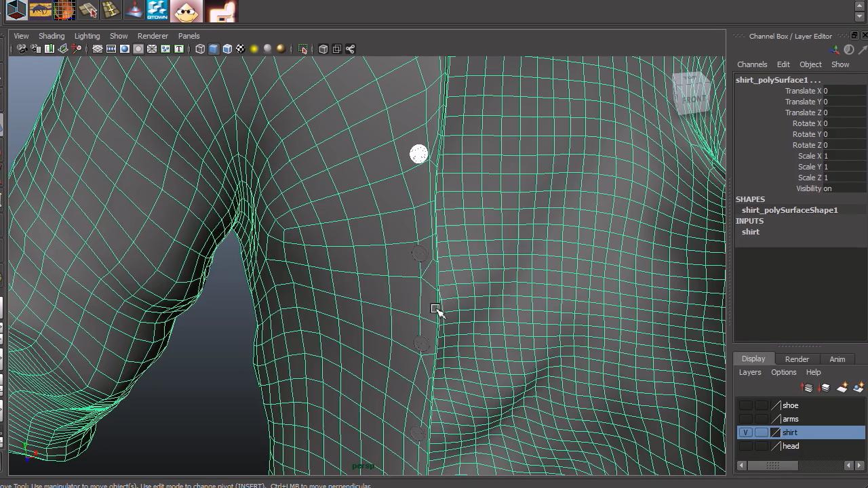Enable use all lights yellow sphere

click(254, 49)
